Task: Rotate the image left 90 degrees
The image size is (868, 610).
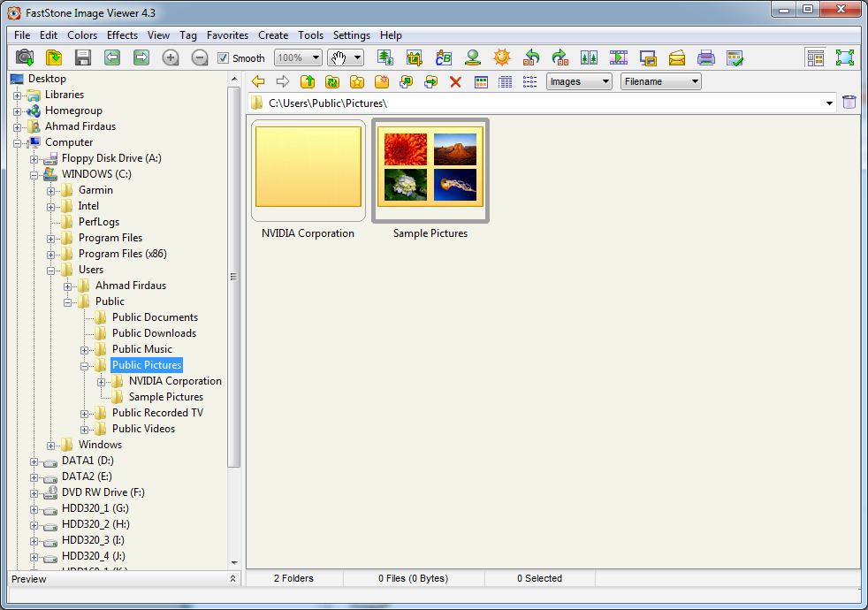Action: point(531,57)
